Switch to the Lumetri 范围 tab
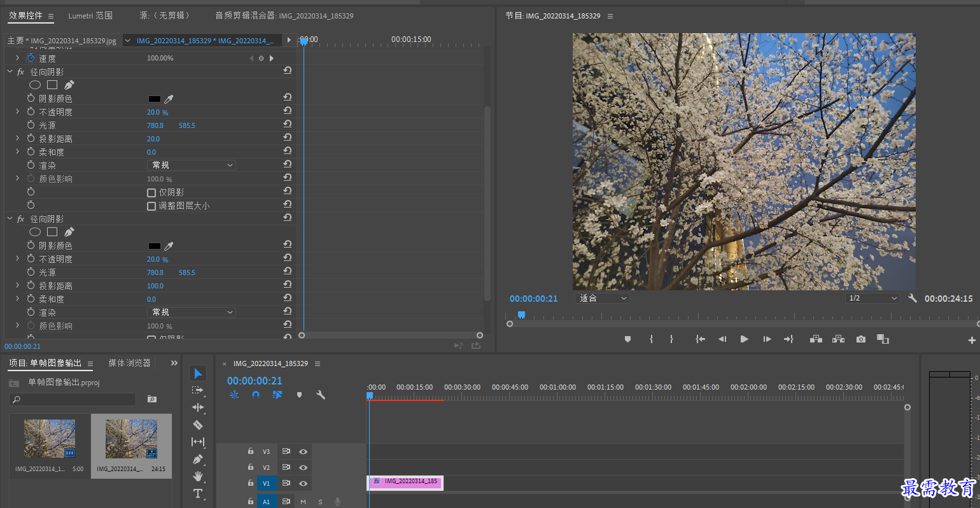The height and width of the screenshot is (508, 980). coord(90,15)
